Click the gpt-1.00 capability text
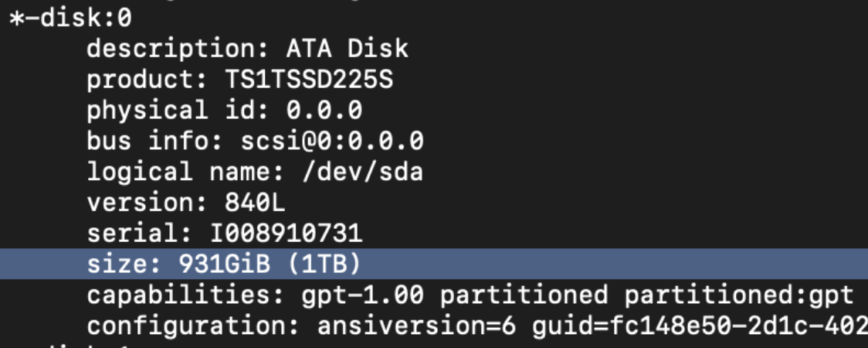 362,295
